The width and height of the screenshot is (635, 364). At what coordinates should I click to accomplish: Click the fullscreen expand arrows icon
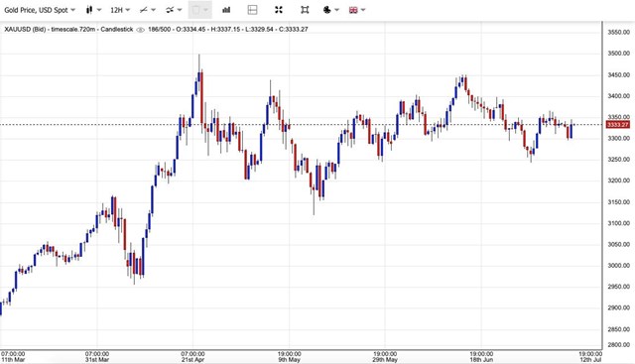tap(279, 10)
